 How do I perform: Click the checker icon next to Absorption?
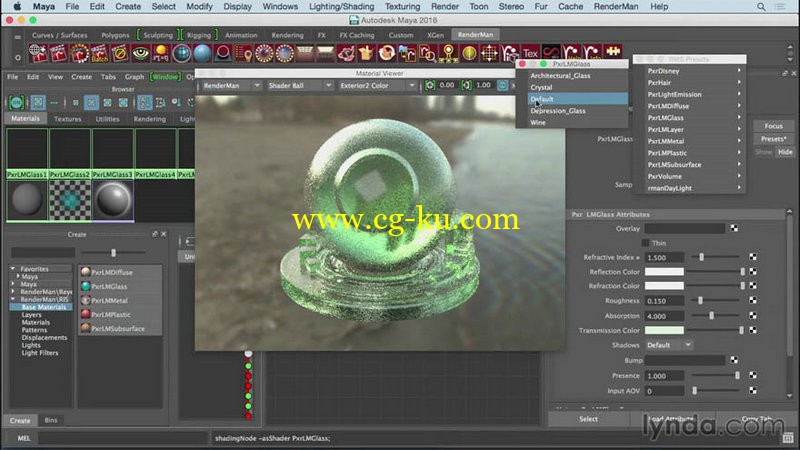tap(753, 316)
